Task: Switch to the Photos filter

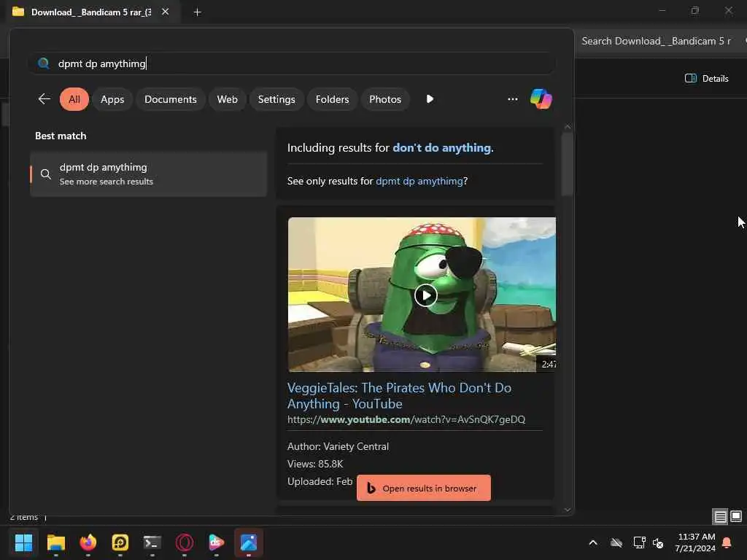Action: (385, 99)
